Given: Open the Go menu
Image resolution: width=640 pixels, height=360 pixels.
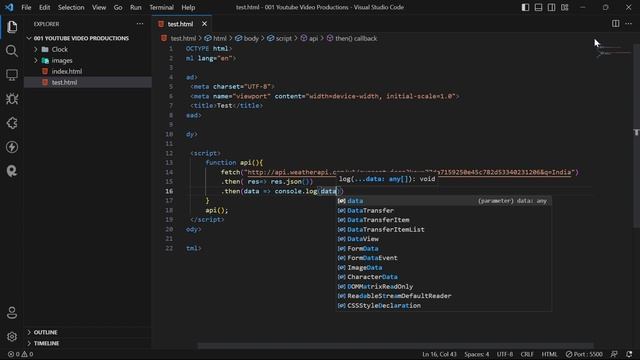Looking at the screenshot, I should tap(118, 7).
